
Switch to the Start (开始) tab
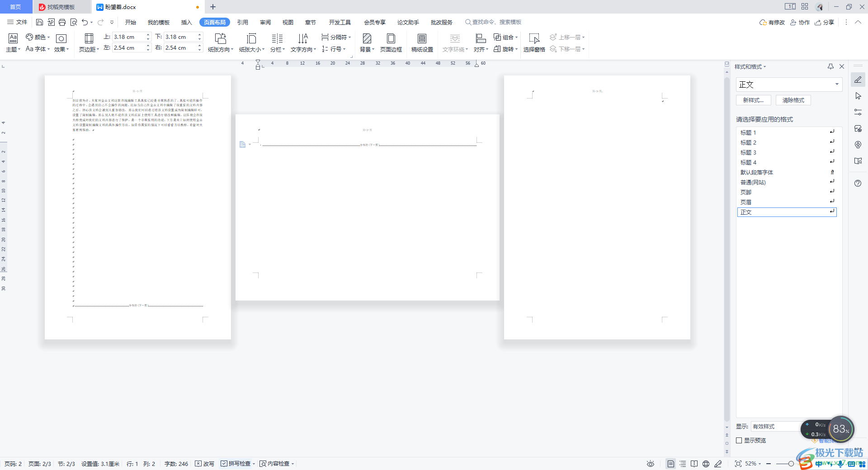tap(131, 22)
